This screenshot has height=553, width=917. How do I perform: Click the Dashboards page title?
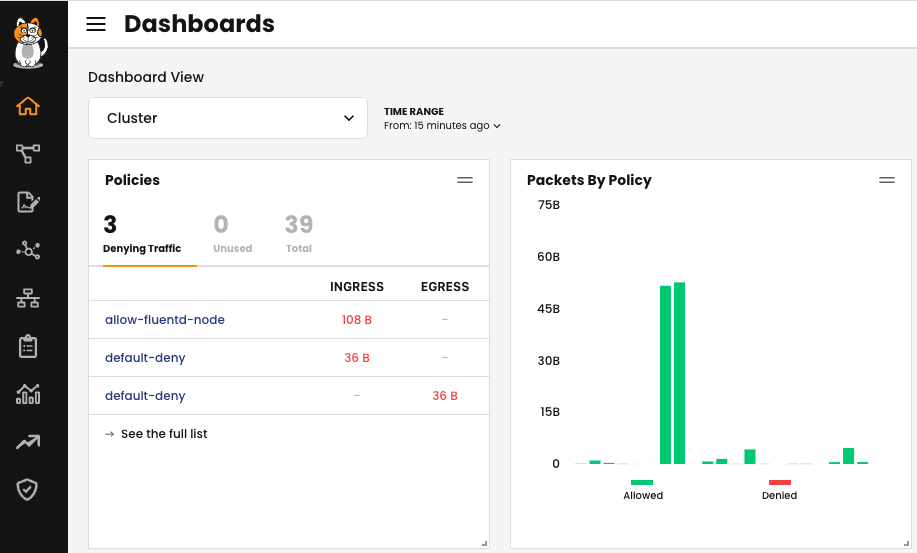click(199, 24)
